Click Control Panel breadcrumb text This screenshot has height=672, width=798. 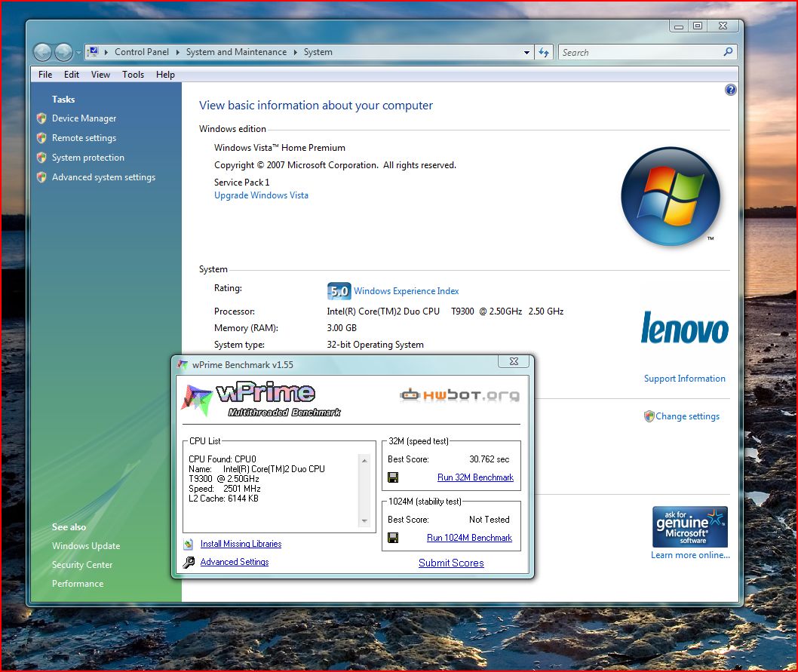tap(142, 52)
